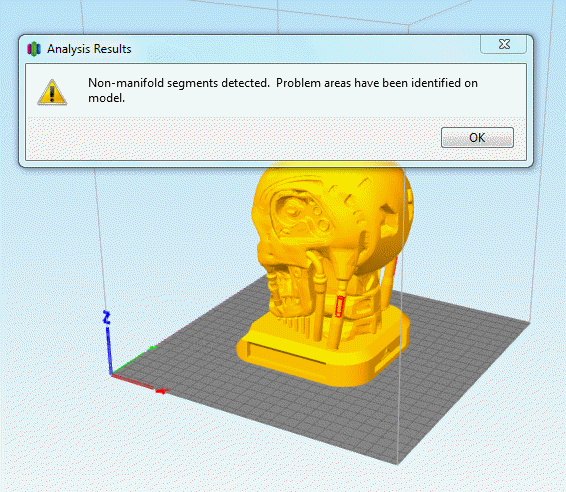Confirm the Analysis Results dialog with OK
This screenshot has width=566, height=492.
pyautogui.click(x=477, y=137)
